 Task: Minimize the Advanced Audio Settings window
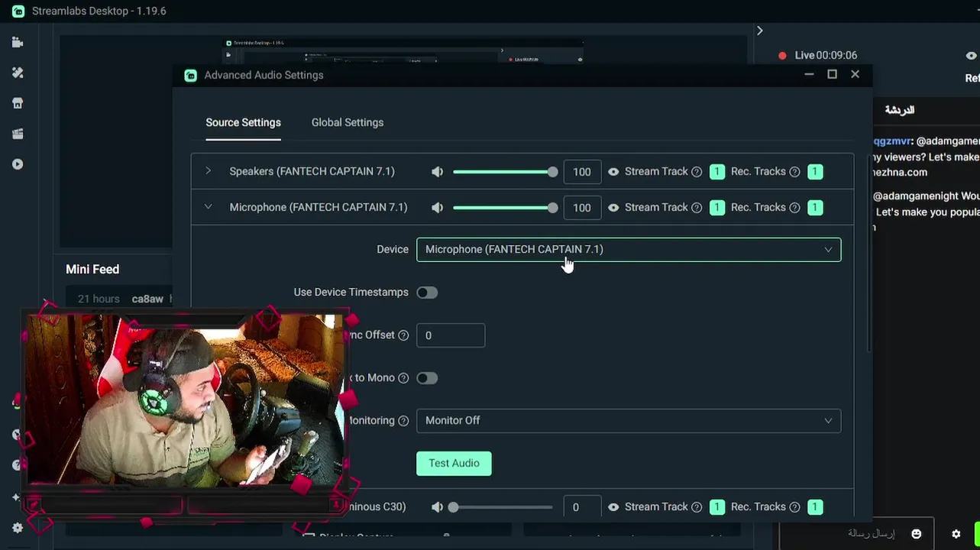pos(809,75)
